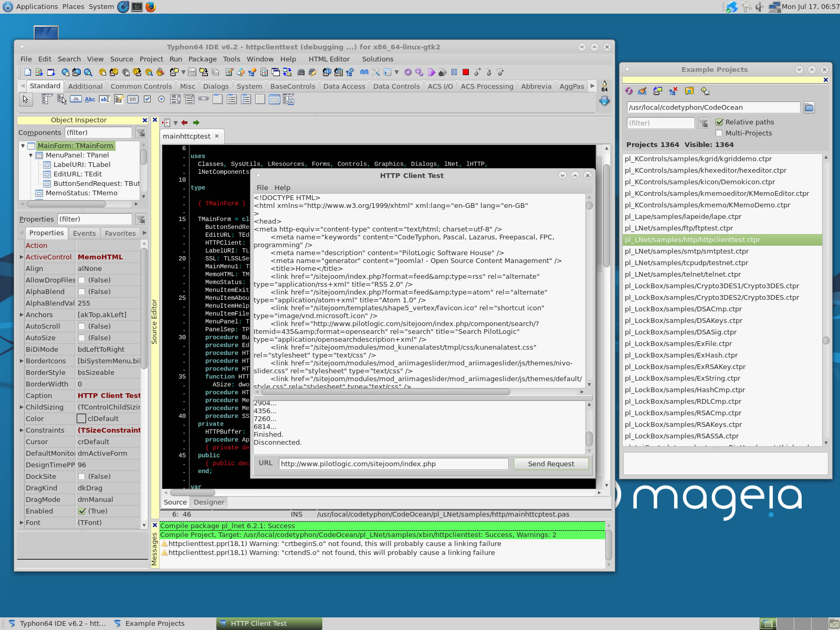Expand the BorderIcons property row
Viewport: 840px width, 630px height.
click(22, 361)
